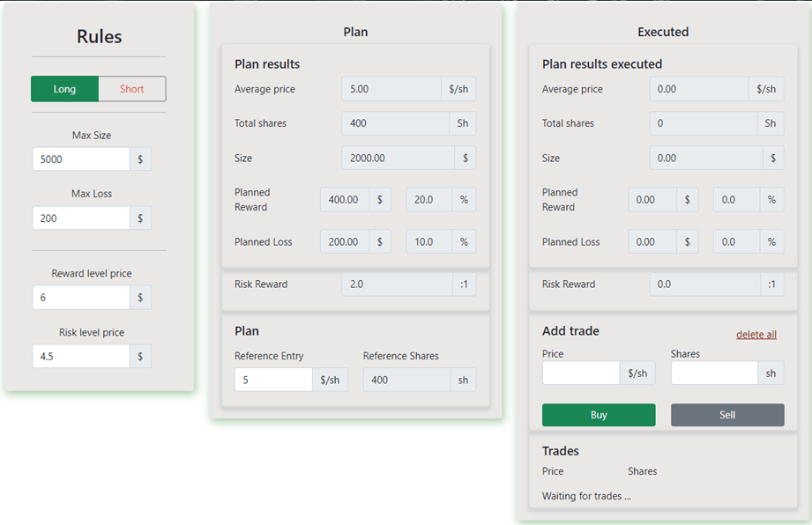
Task: Click the delete all link
Action: click(756, 335)
